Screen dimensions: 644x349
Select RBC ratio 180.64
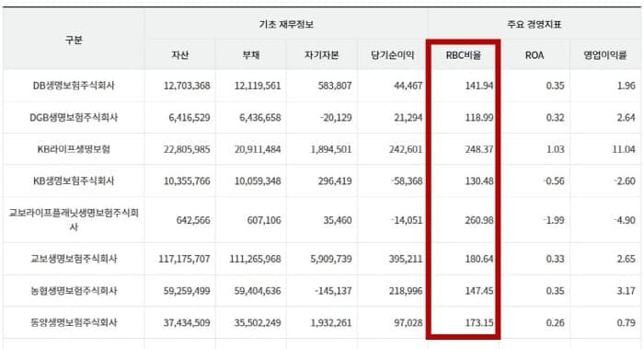pos(479,259)
